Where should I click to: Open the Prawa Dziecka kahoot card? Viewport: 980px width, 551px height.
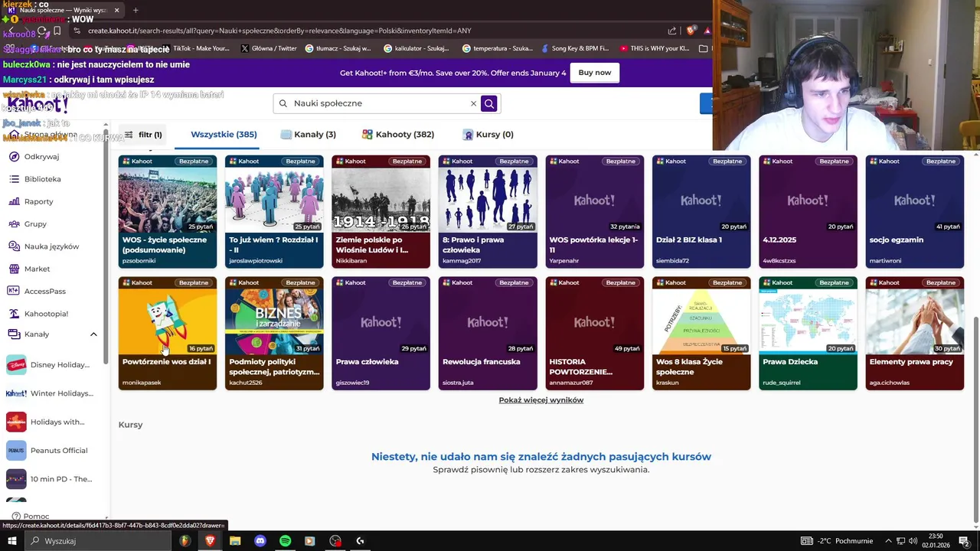808,334
